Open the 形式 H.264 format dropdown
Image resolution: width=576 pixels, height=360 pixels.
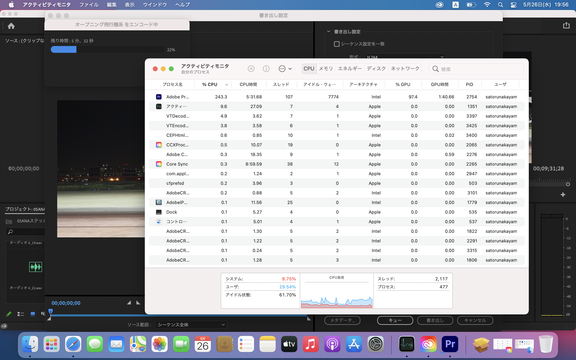(x=405, y=57)
